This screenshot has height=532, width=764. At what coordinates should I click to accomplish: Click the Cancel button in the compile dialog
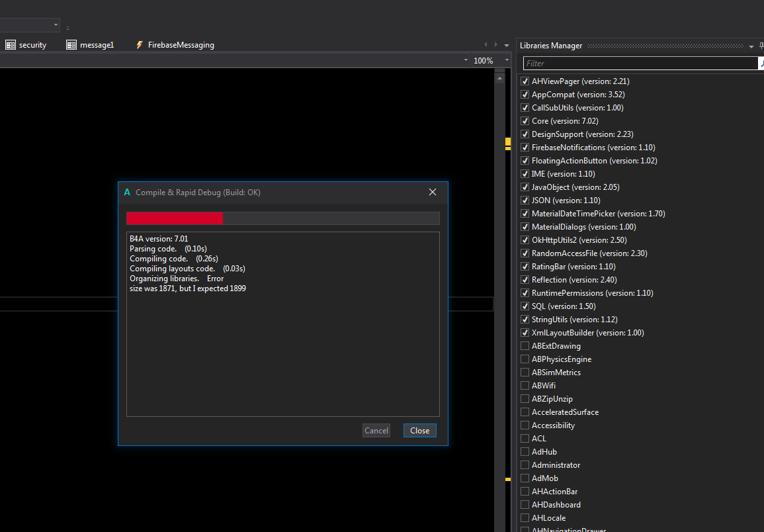pos(376,430)
